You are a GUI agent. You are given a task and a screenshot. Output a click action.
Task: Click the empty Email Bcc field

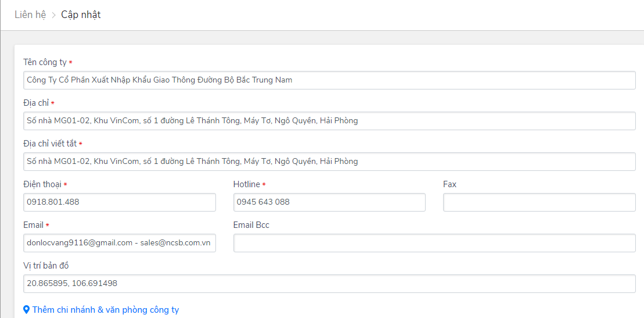pos(434,243)
